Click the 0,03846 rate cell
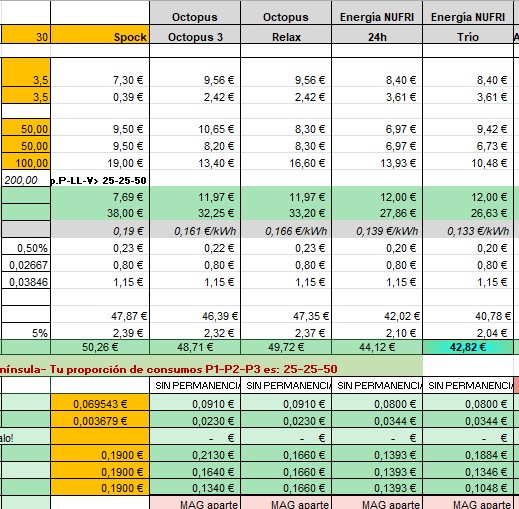Image resolution: width=519 pixels, height=509 pixels. (26, 281)
